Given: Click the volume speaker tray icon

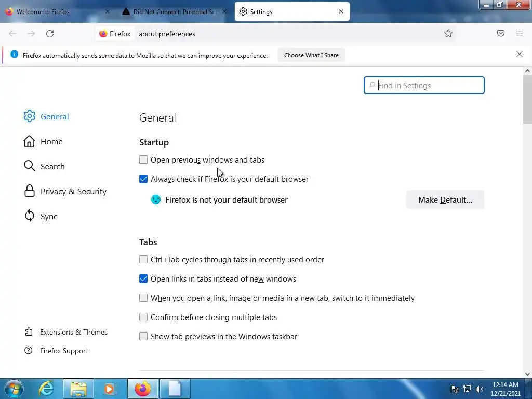Looking at the screenshot, I should [480, 389].
